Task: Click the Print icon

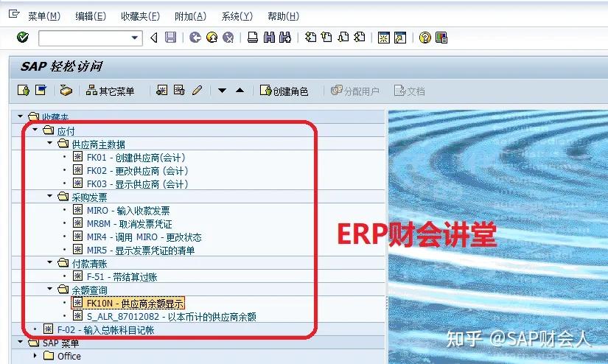Action: pyautogui.click(x=253, y=38)
